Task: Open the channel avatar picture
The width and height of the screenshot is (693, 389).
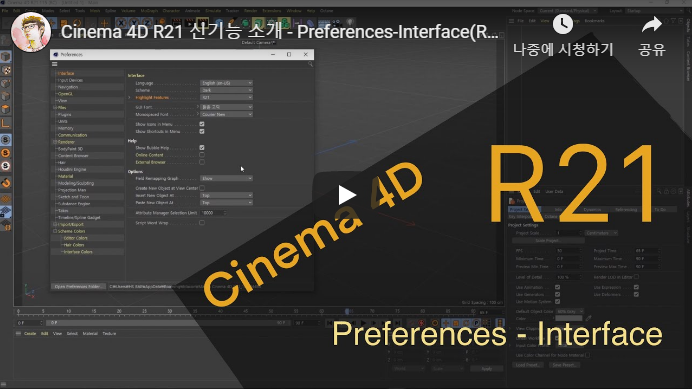Action: coord(30,32)
